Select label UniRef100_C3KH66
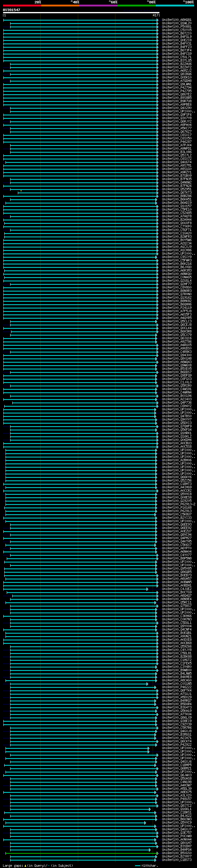Viewport: 197px width, 868px height. point(176,616)
